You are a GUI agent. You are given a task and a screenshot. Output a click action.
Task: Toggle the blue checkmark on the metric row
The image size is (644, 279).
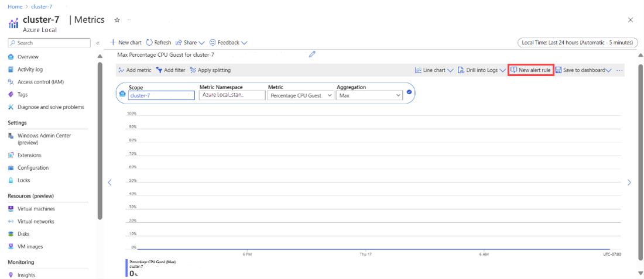click(409, 92)
